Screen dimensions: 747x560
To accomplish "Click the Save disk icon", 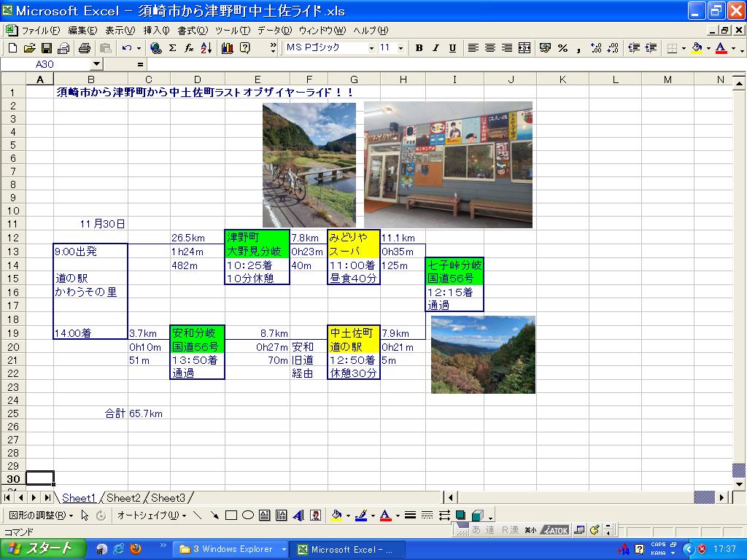I will (x=46, y=48).
